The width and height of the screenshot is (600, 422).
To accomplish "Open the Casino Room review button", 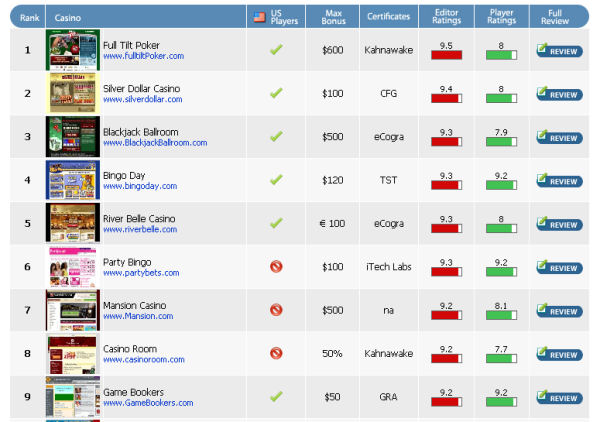I will click(x=559, y=354).
